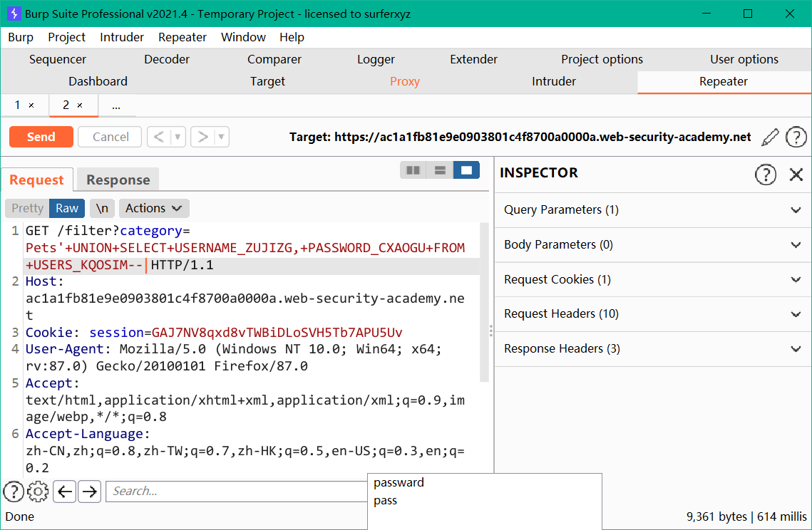Pick 'passward' from search suggestions
812x530 pixels.
coord(399,482)
